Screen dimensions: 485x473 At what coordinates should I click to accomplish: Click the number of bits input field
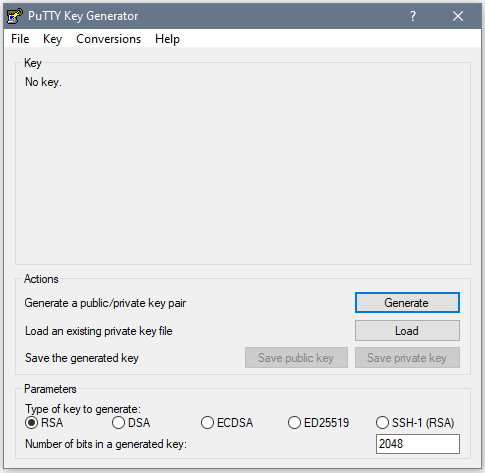(x=418, y=444)
